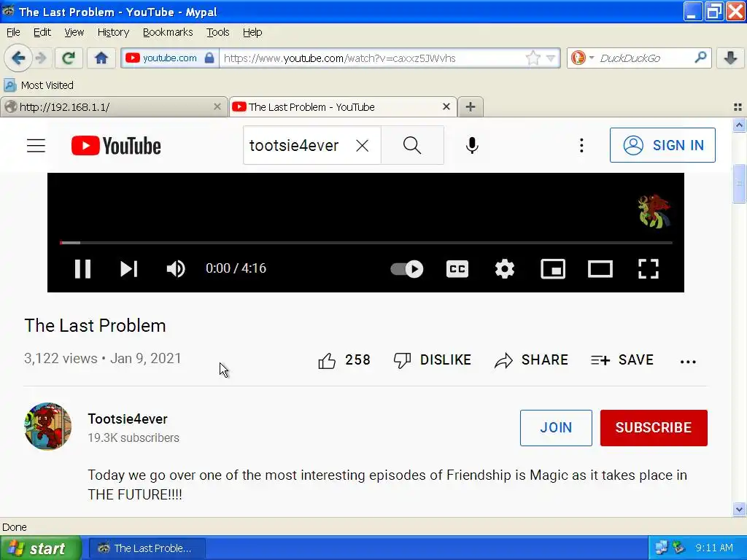Open the Help menu

click(x=252, y=32)
